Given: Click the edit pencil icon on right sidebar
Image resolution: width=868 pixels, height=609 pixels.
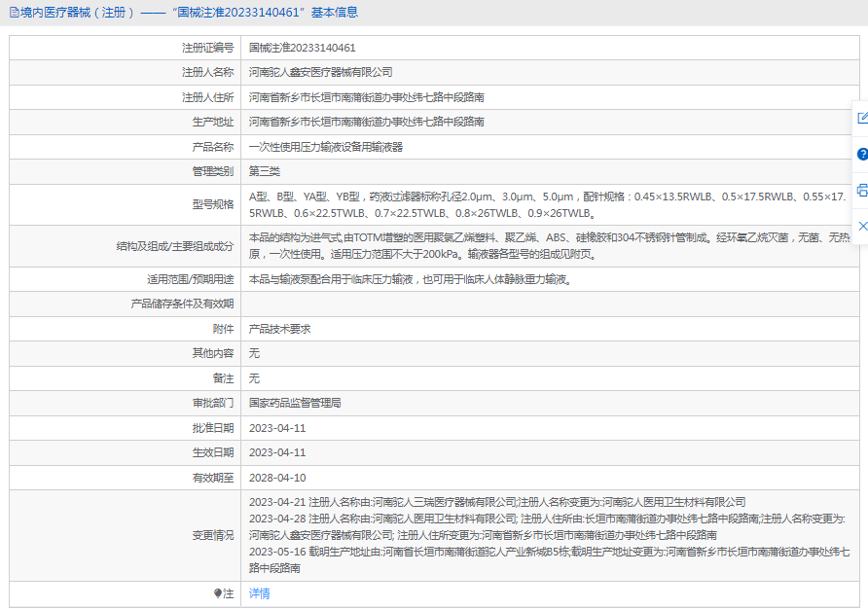Looking at the screenshot, I should [862, 118].
